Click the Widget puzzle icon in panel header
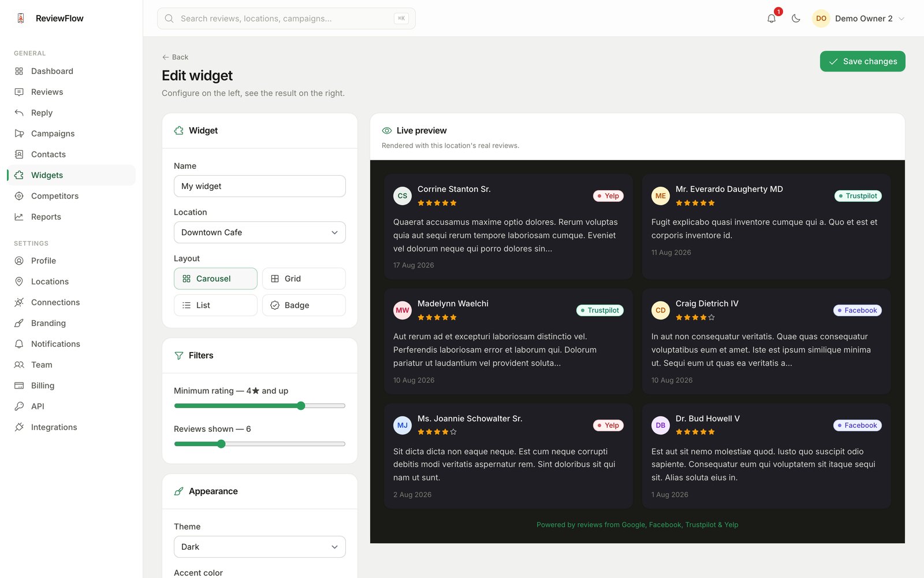 (179, 131)
